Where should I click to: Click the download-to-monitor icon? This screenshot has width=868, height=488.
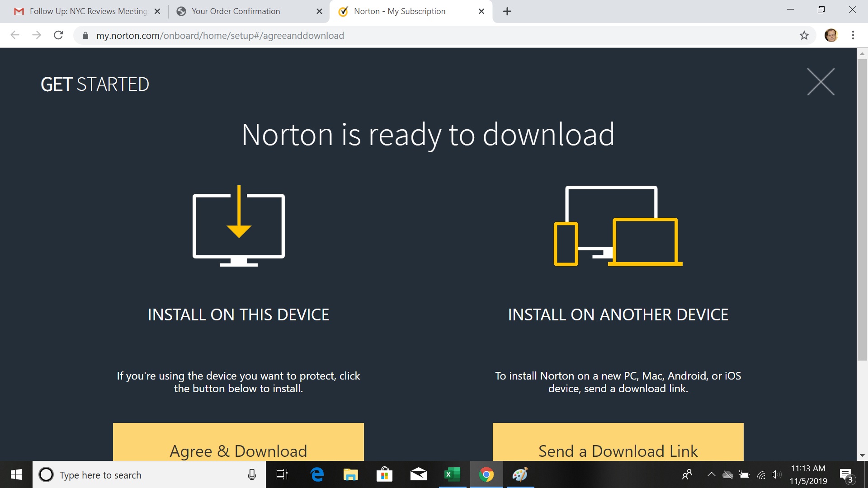tap(239, 226)
